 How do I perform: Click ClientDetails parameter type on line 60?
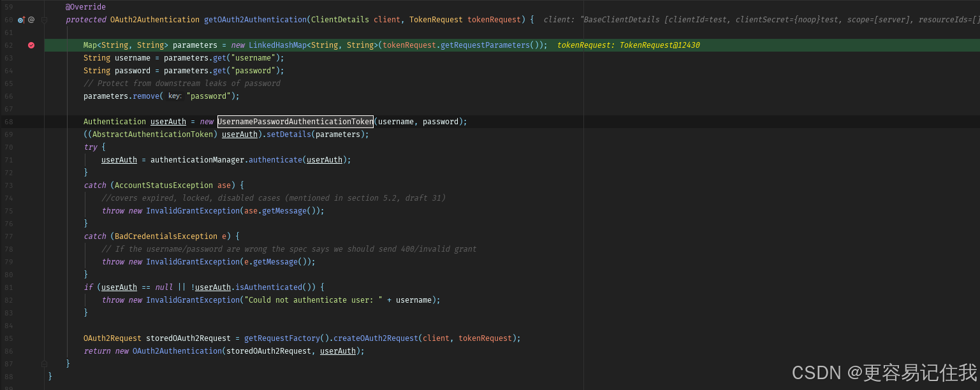pos(340,20)
